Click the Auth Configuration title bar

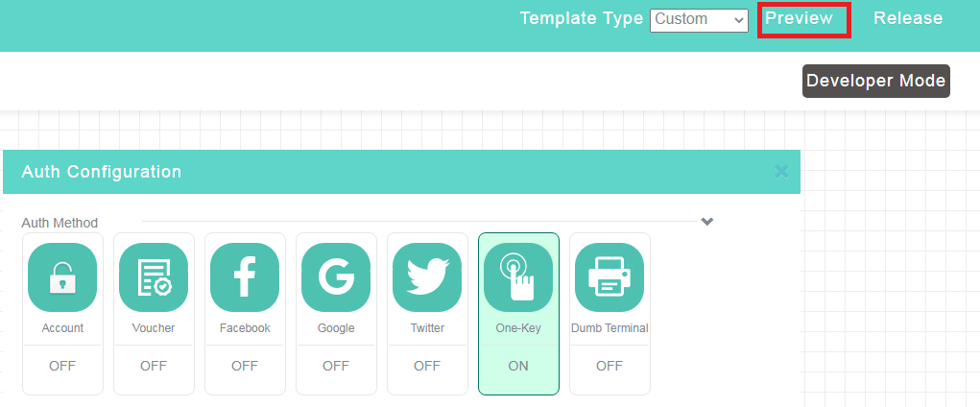(x=402, y=172)
